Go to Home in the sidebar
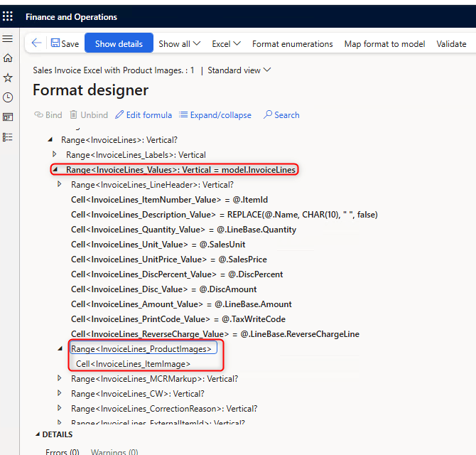The width and height of the screenshot is (476, 455). point(8,58)
